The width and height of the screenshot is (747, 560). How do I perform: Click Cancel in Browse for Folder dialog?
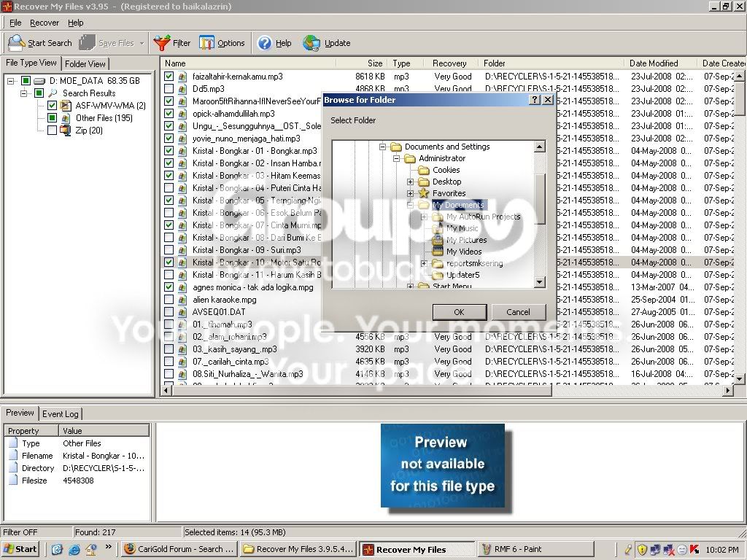click(x=518, y=312)
